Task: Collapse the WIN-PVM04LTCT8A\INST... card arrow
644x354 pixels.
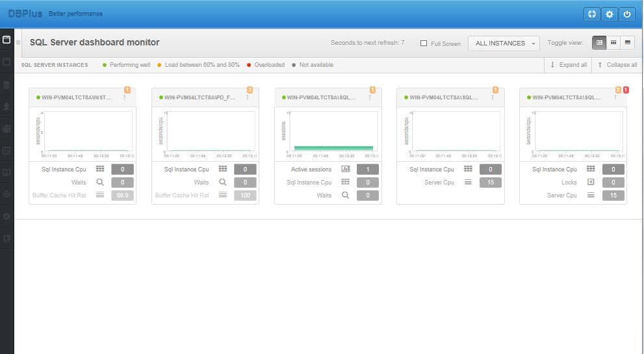Action: (125, 97)
